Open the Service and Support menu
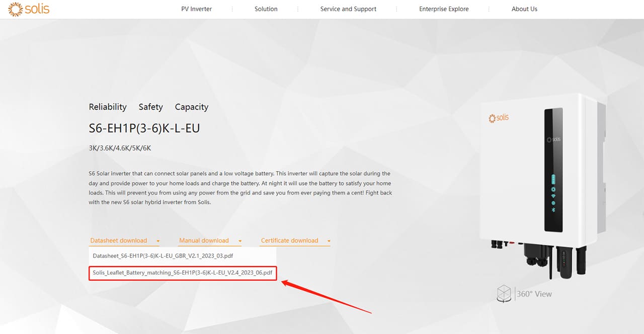 click(348, 9)
